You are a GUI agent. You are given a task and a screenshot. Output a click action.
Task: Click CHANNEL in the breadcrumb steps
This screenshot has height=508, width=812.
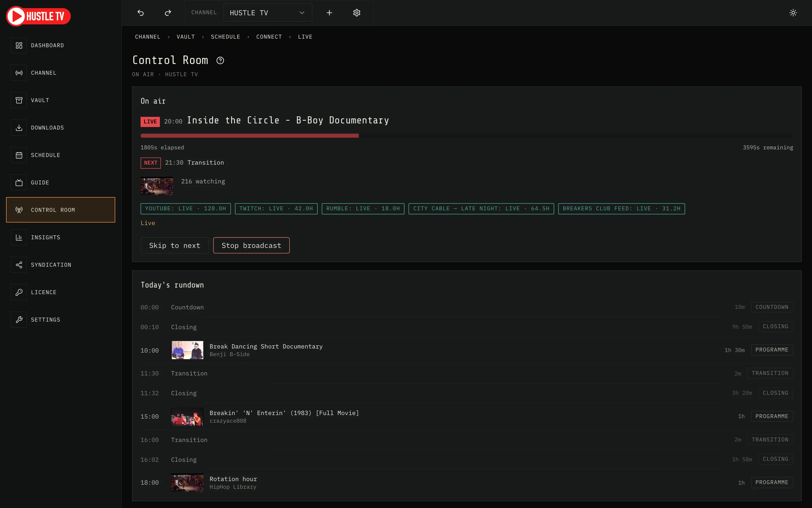pos(148,37)
